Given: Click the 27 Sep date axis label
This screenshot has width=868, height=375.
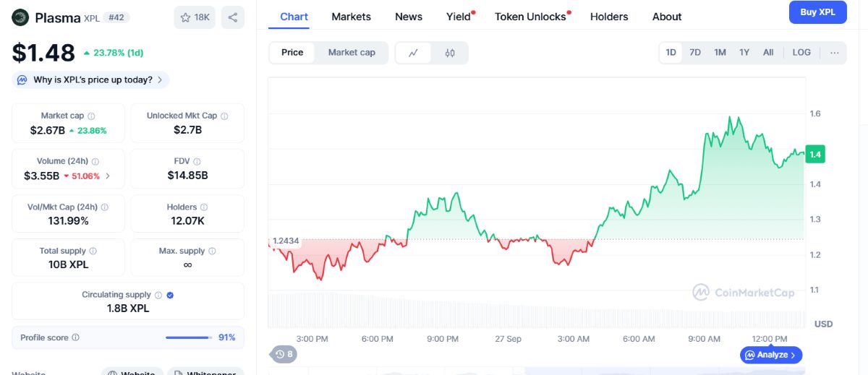Looking at the screenshot, I should (x=508, y=339).
